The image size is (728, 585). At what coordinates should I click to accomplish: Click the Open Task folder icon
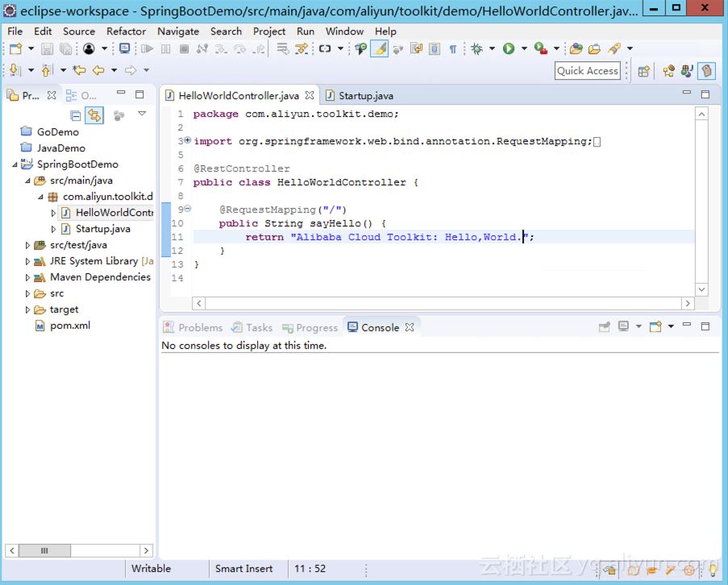coord(595,48)
